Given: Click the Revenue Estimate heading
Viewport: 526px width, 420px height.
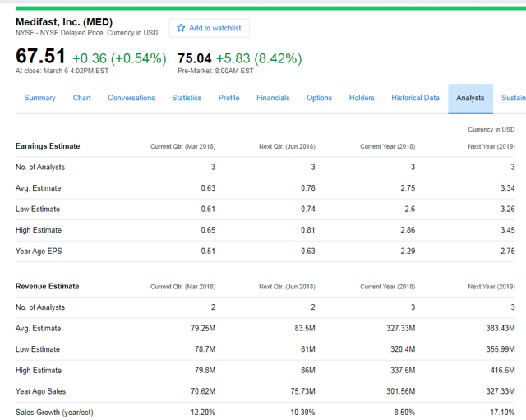Looking at the screenshot, I should point(48,287).
